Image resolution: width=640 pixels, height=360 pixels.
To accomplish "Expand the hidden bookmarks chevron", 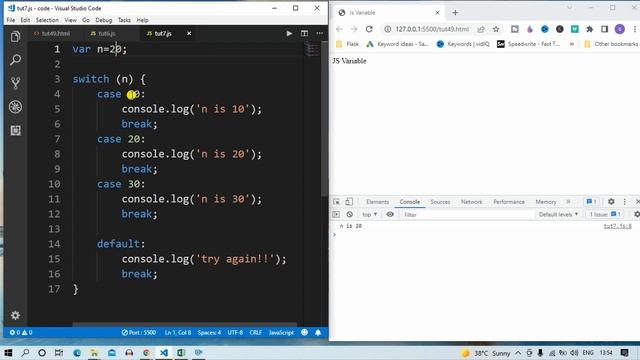I will click(x=572, y=44).
